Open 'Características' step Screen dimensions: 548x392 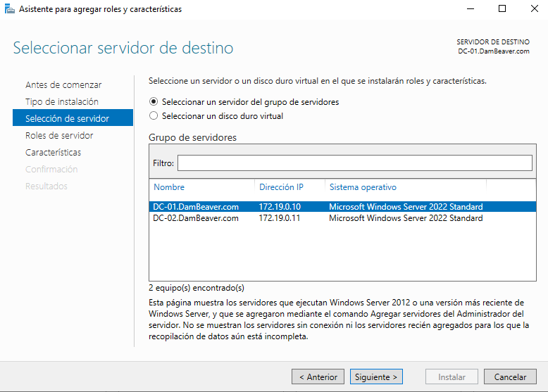[53, 152]
